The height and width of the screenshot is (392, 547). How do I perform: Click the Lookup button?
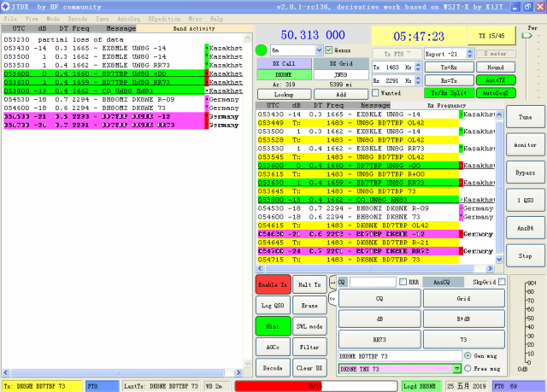tap(284, 94)
